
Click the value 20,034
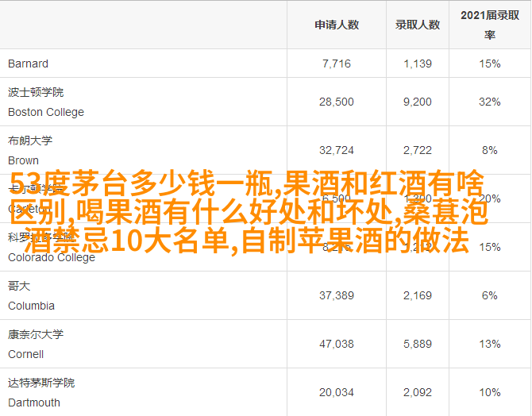pyautogui.click(x=337, y=393)
